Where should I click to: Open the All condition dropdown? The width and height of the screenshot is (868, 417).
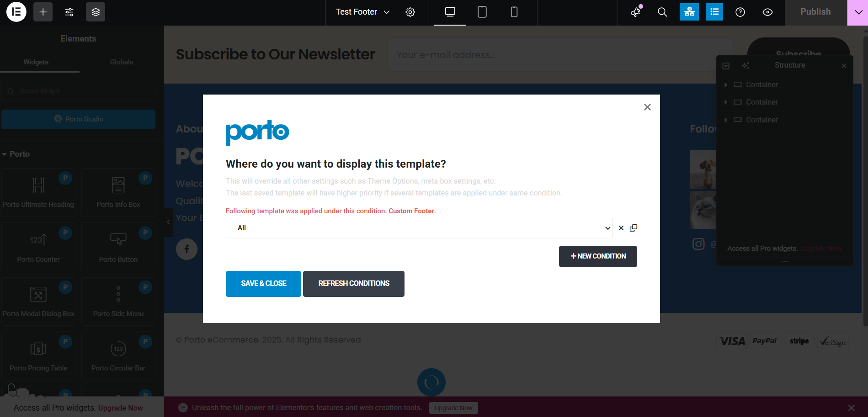(x=419, y=228)
